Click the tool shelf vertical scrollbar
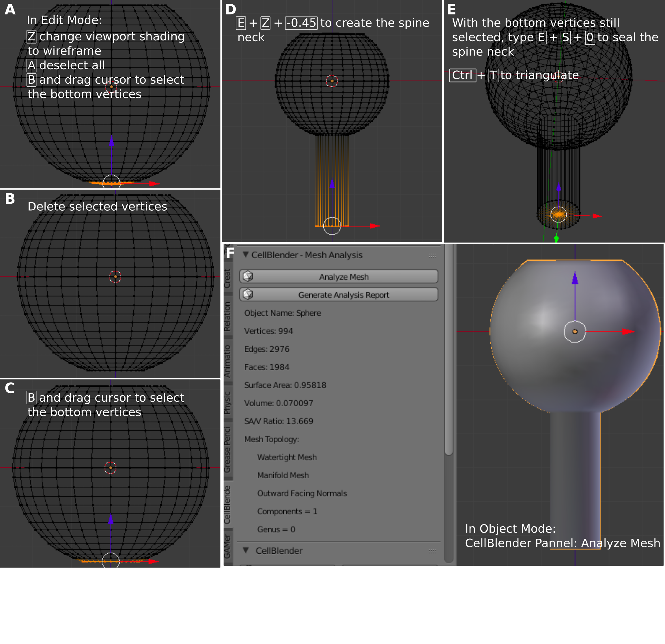The height and width of the screenshot is (644, 665). [x=449, y=349]
